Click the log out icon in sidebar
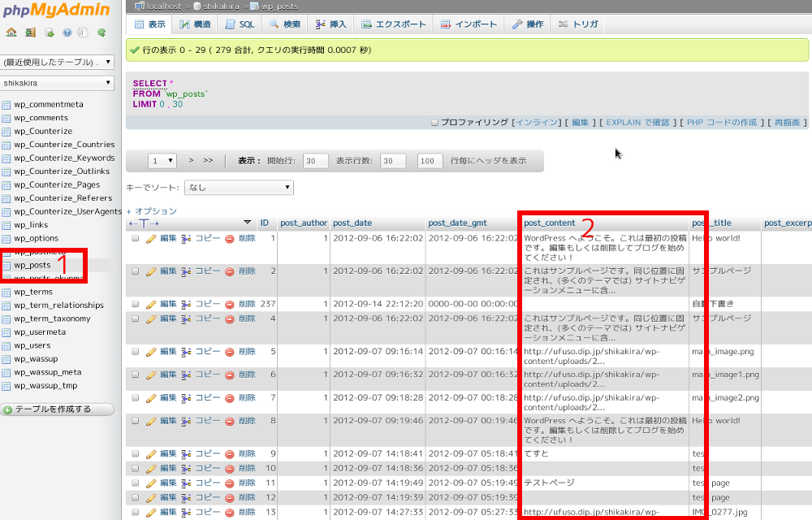The width and height of the screenshot is (812, 520). (x=30, y=33)
